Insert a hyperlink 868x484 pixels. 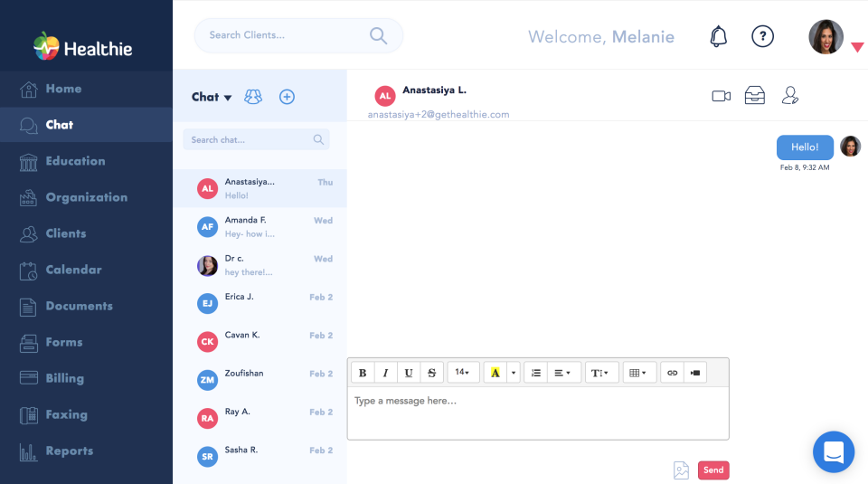[x=672, y=373]
